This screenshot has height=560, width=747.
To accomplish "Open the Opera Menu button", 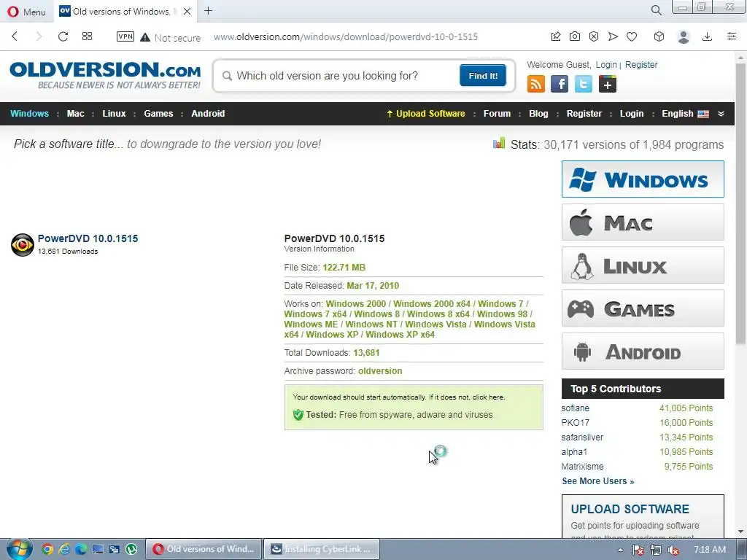I will coord(26,12).
